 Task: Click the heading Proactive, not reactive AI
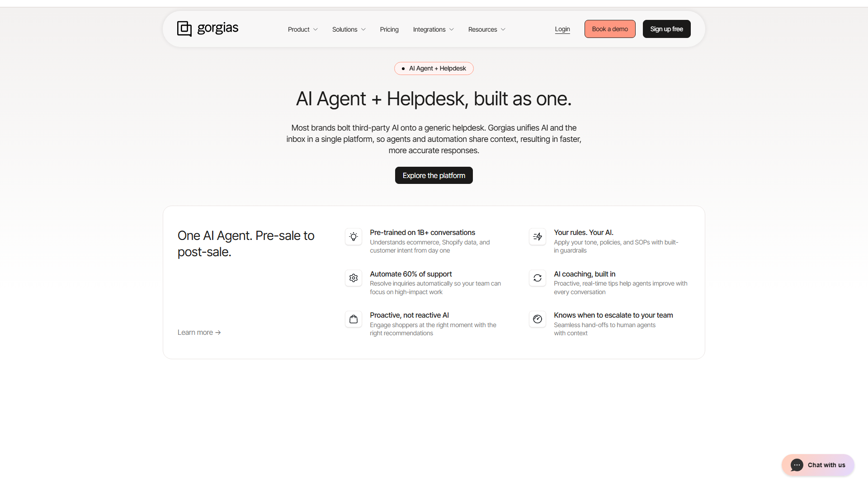409,315
